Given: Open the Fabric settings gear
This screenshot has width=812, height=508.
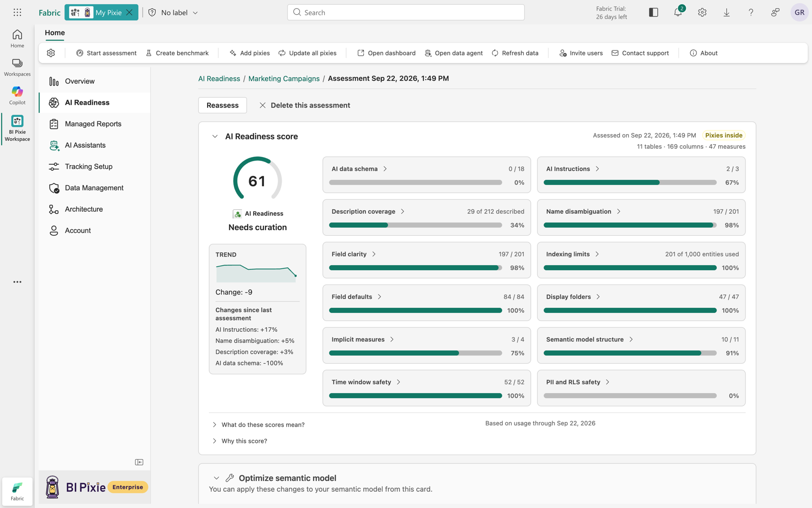Looking at the screenshot, I should click(x=702, y=12).
